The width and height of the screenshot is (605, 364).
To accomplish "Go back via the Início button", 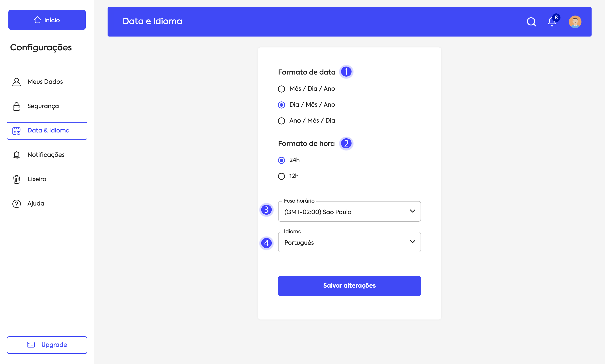I will pyautogui.click(x=47, y=20).
